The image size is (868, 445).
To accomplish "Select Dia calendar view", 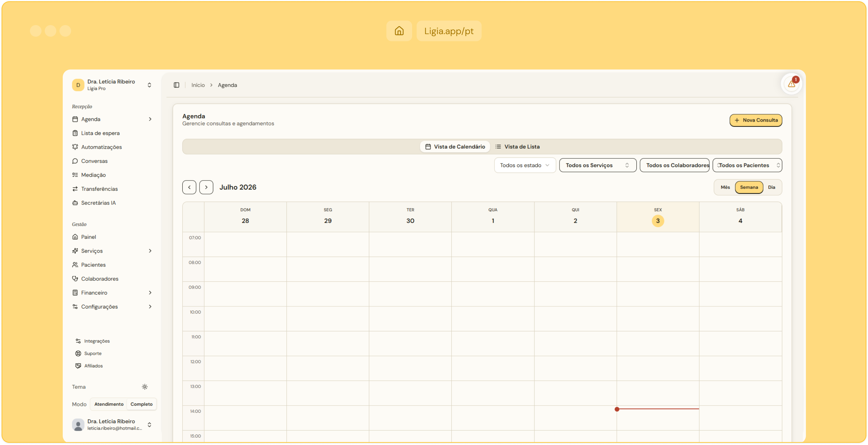I will click(771, 187).
